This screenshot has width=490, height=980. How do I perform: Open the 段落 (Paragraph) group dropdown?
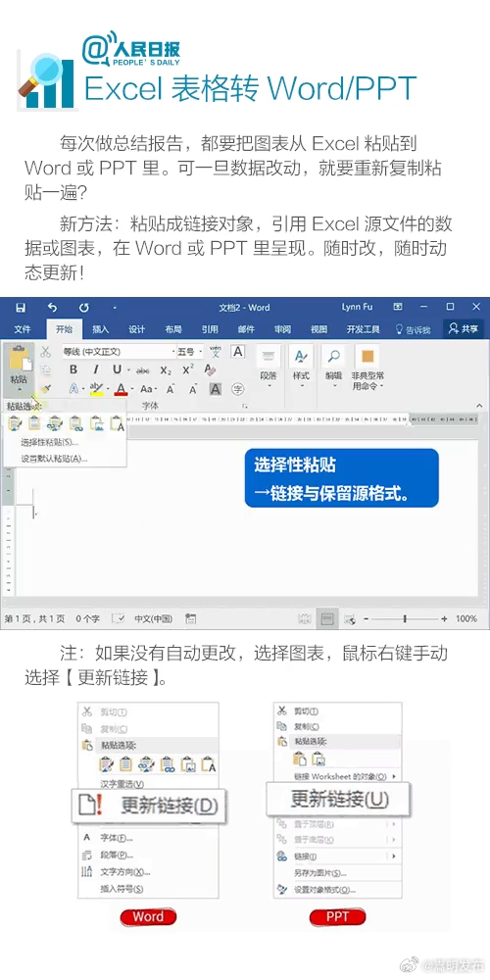tap(269, 367)
